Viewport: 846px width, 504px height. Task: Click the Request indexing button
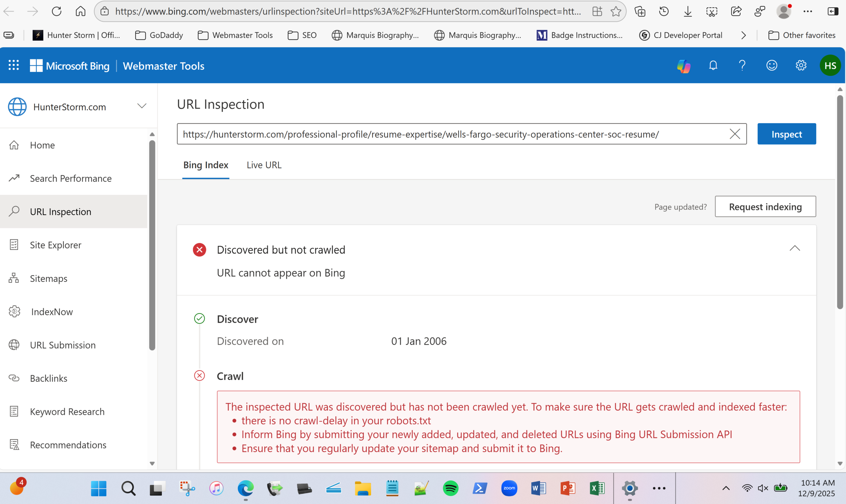coord(765,206)
